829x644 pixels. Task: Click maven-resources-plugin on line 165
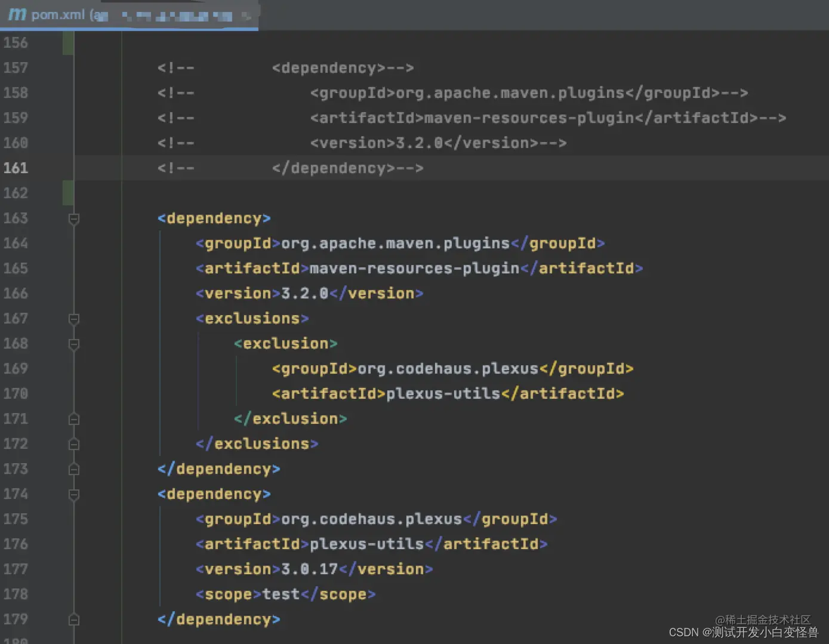[x=414, y=269]
